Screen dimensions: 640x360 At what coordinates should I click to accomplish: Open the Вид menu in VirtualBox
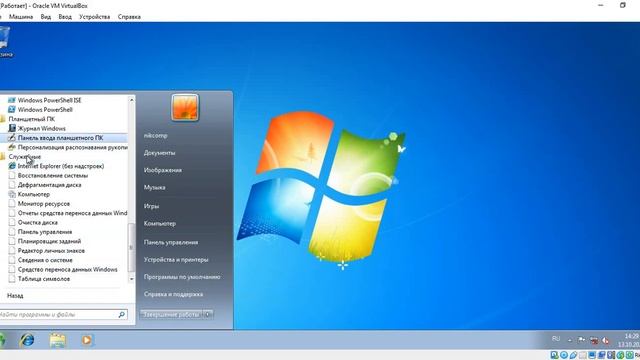point(46,17)
